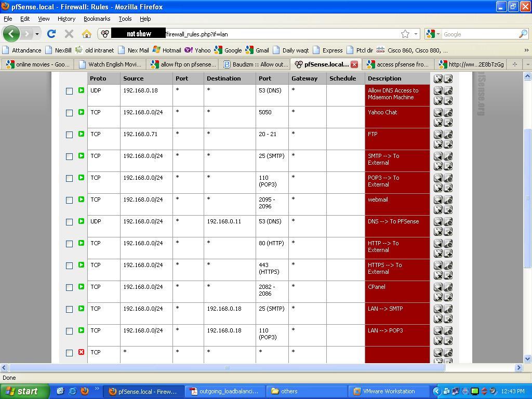
Task: Tick checkbox of SMTP --> To External rule
Action: coord(69,156)
